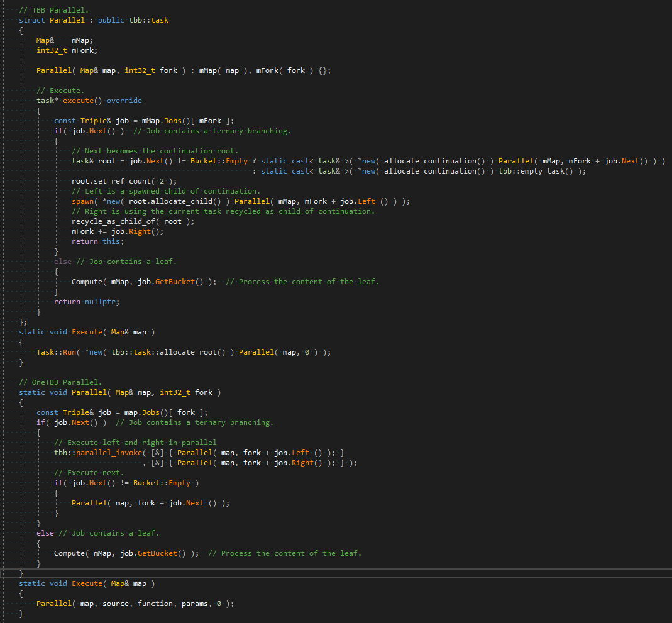The image size is (672, 623).
Task: Click '// Left is a spawned child' comment
Action: (166, 191)
